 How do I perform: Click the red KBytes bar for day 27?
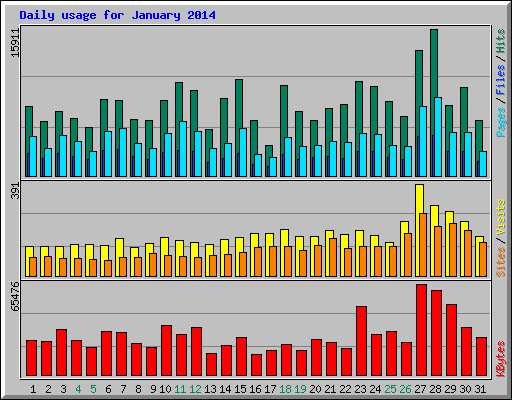[421, 330]
